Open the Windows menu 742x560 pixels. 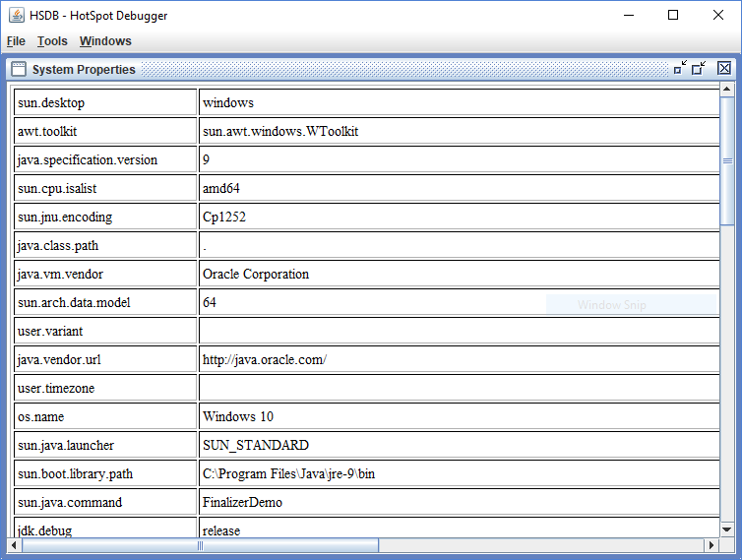tap(105, 41)
